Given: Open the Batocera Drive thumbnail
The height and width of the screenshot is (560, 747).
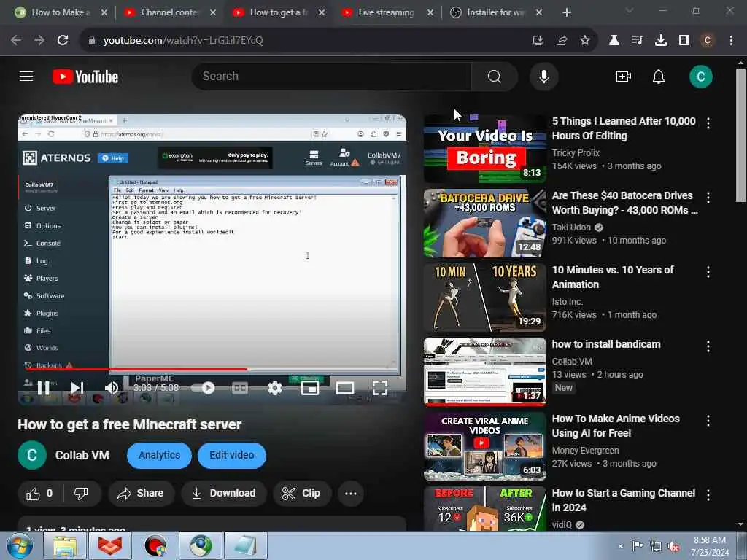Looking at the screenshot, I should 485,223.
